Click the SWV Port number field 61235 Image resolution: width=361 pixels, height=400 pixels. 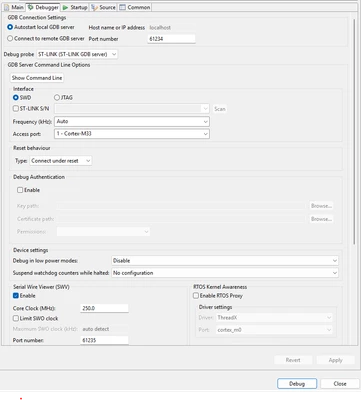click(104, 340)
